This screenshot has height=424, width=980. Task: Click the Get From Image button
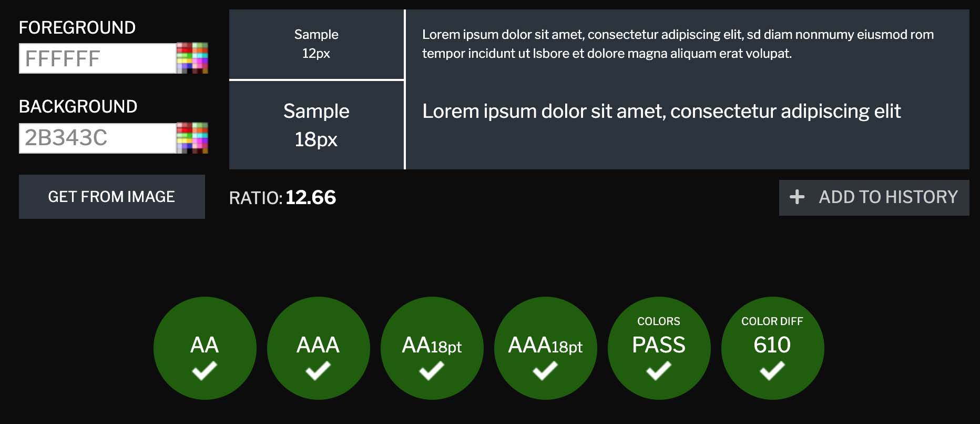112,197
